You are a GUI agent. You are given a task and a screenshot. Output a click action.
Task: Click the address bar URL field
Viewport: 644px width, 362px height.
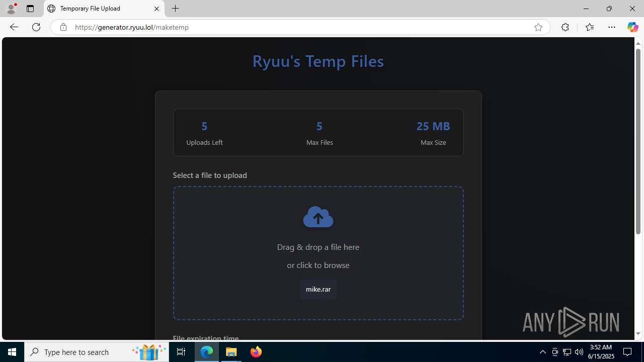point(299,27)
